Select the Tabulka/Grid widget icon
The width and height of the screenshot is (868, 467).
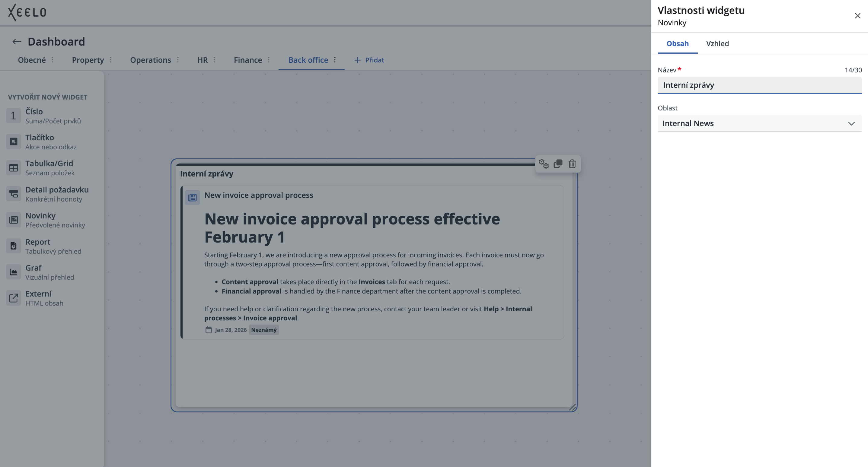point(14,168)
